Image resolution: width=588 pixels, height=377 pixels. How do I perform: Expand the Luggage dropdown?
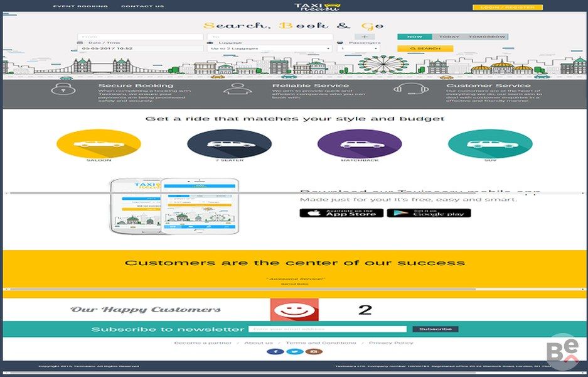[x=270, y=48]
